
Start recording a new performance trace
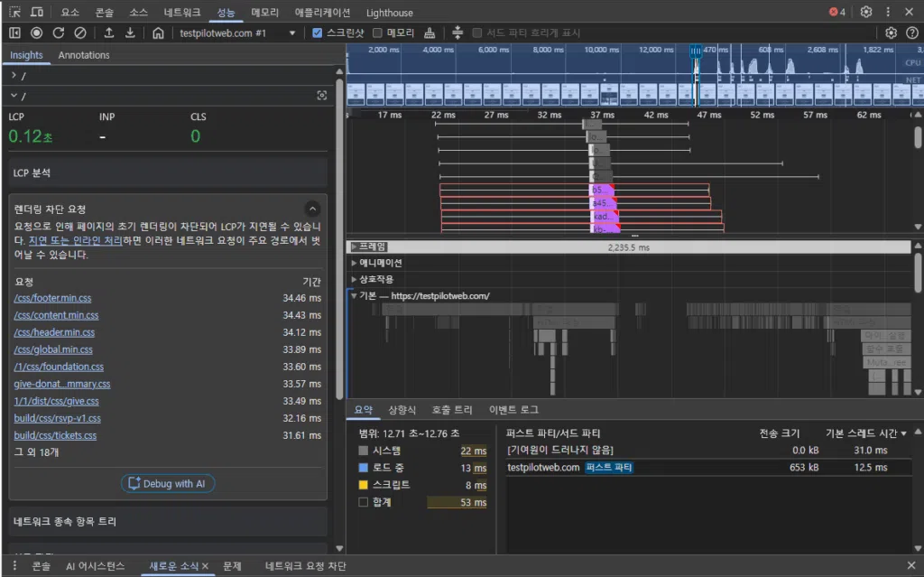pos(36,32)
